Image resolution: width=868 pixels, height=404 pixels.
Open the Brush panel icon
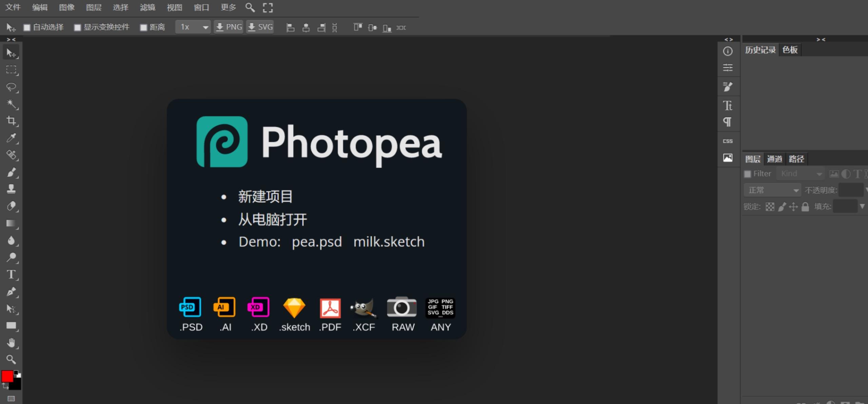[x=728, y=87]
